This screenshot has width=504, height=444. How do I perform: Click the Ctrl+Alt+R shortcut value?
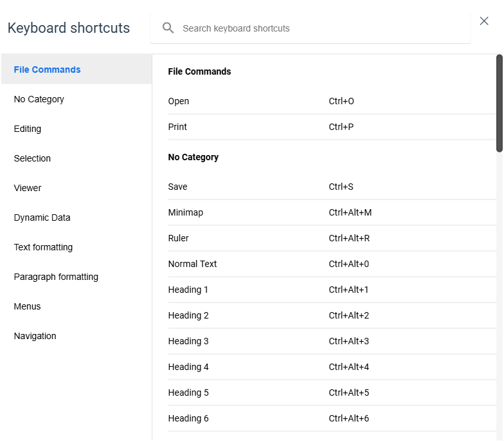(349, 238)
